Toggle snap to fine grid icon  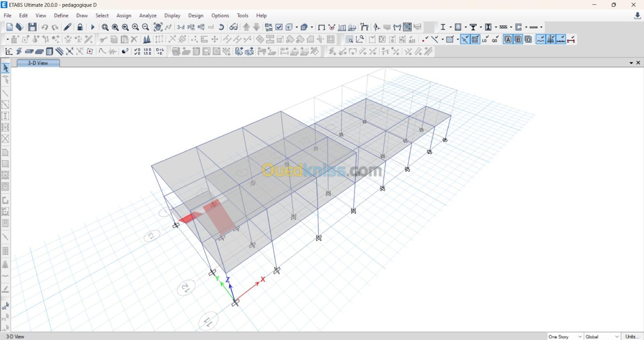475,39
